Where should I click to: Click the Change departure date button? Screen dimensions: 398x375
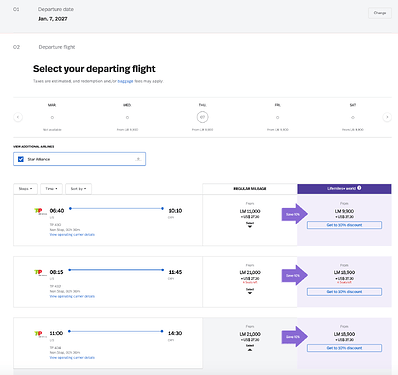coord(380,13)
